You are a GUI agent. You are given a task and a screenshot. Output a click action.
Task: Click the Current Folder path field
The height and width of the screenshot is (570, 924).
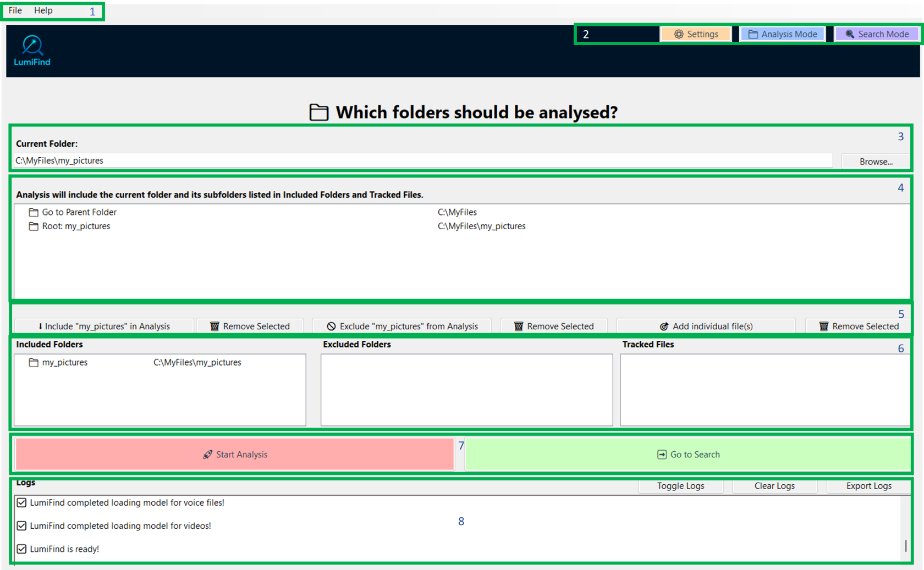tap(422, 161)
